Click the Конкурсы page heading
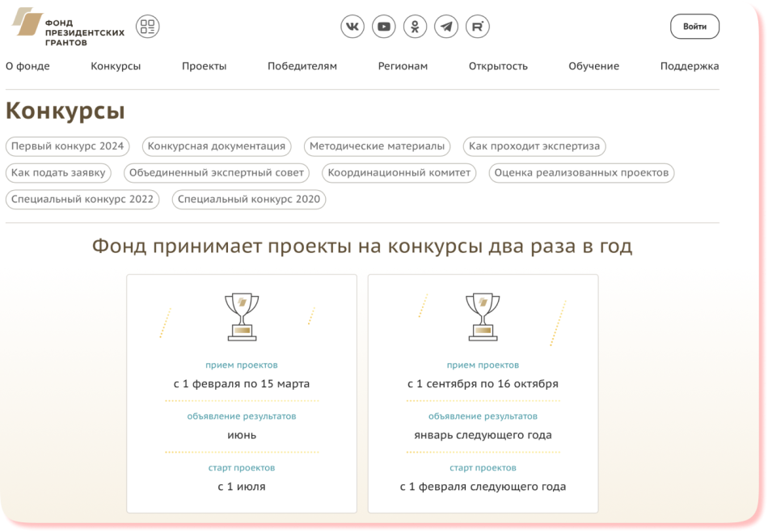Viewport: 768px width, 532px height. tap(65, 111)
